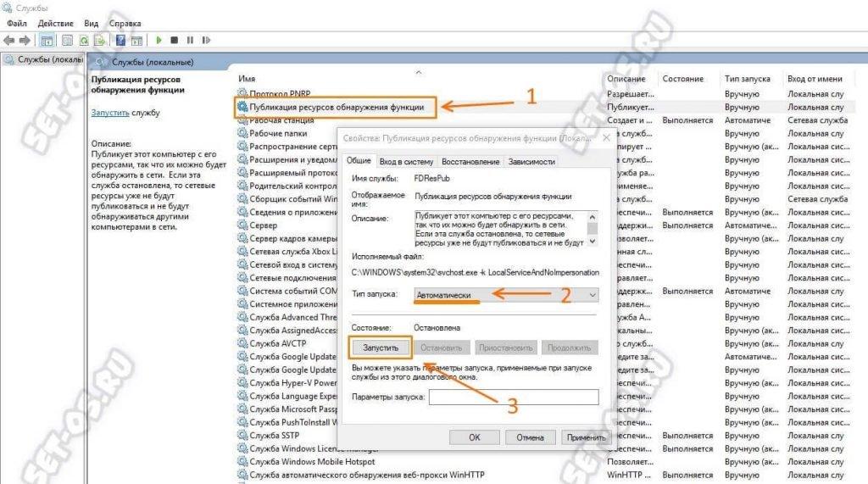Viewport: 868px width, 484px height.
Task: Open the Файл menu
Action: tap(17, 23)
